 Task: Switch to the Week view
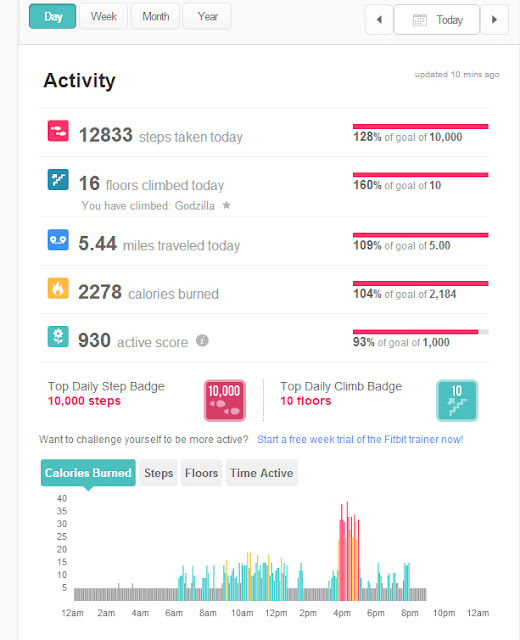pyautogui.click(x=104, y=16)
